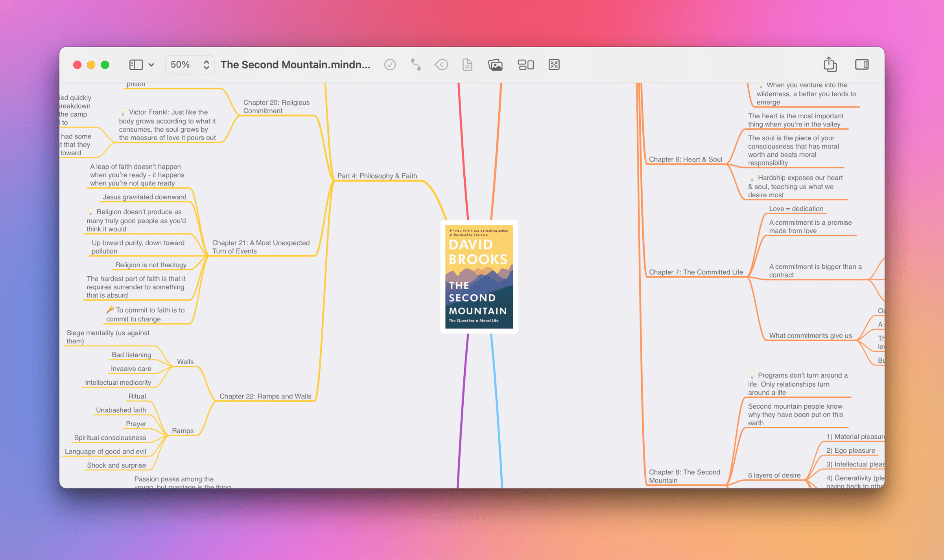Click The hardest part of faith node
The image size is (944, 560).
coord(136,287)
